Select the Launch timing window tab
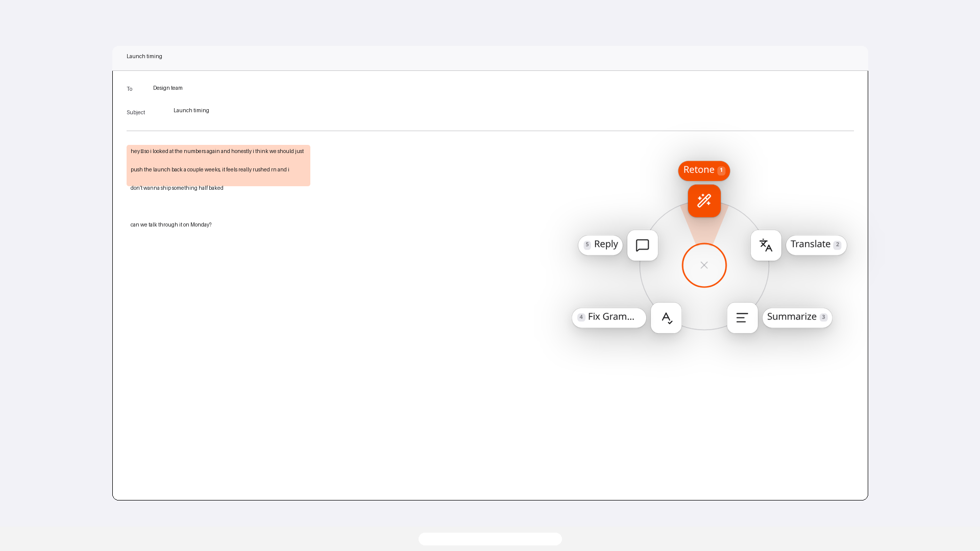Viewport: 980px width, 551px height. click(x=144, y=57)
